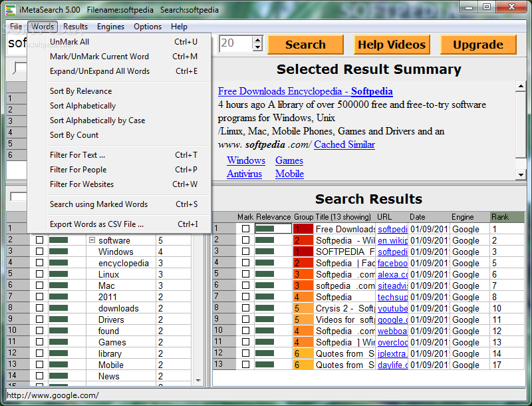Screen dimensions: 532x406
Task: Mark the word News checkbox
Action: point(39,376)
